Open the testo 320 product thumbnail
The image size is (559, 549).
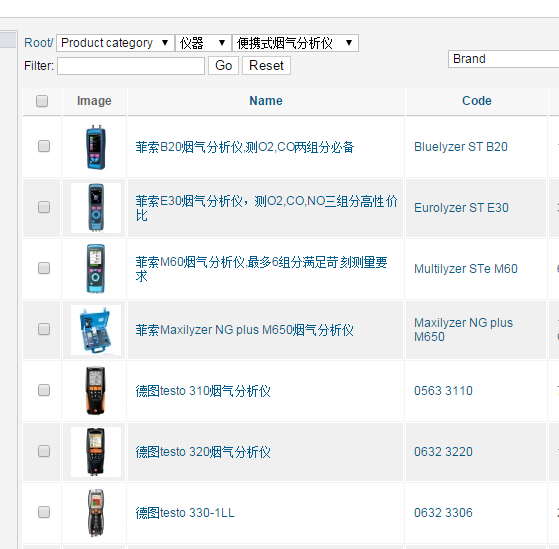pyautogui.click(x=96, y=452)
